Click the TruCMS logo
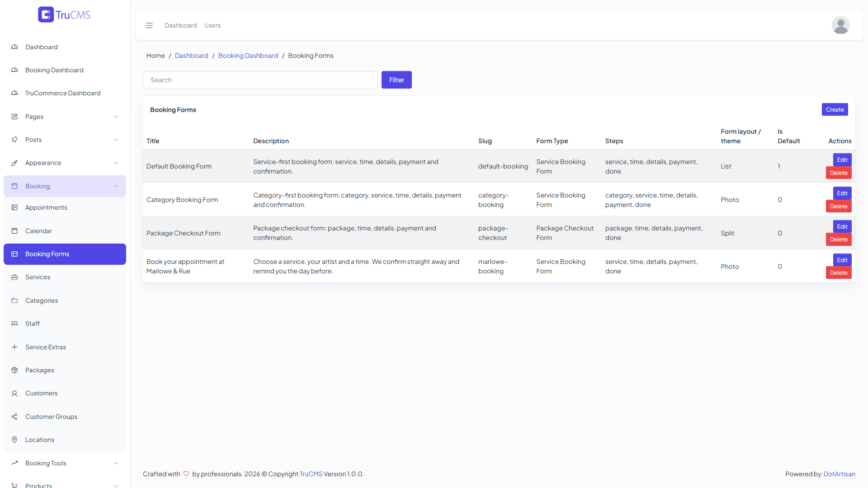Viewport: 868px width, 488px height. (64, 14)
